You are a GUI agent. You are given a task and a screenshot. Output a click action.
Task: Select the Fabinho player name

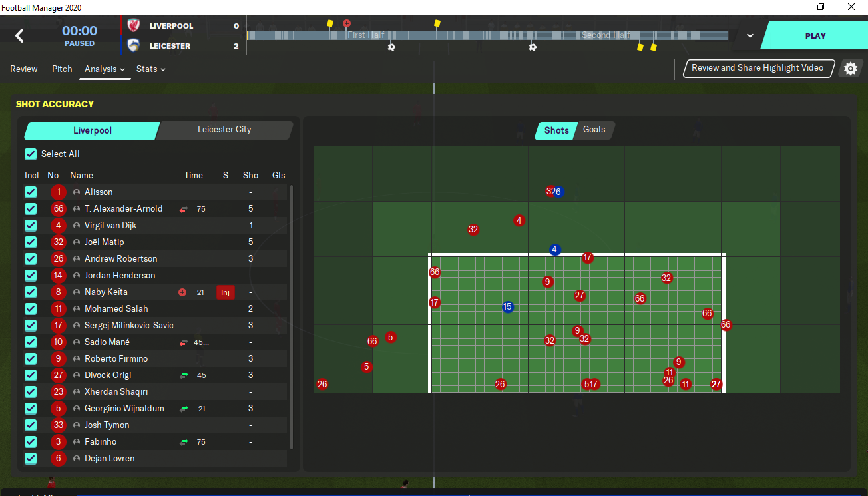coord(101,442)
